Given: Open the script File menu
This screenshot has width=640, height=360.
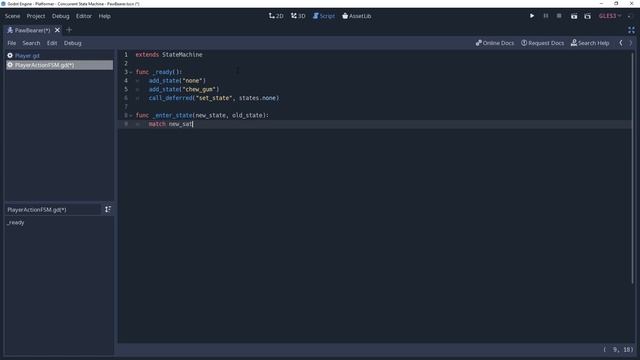Looking at the screenshot, I should [x=11, y=43].
